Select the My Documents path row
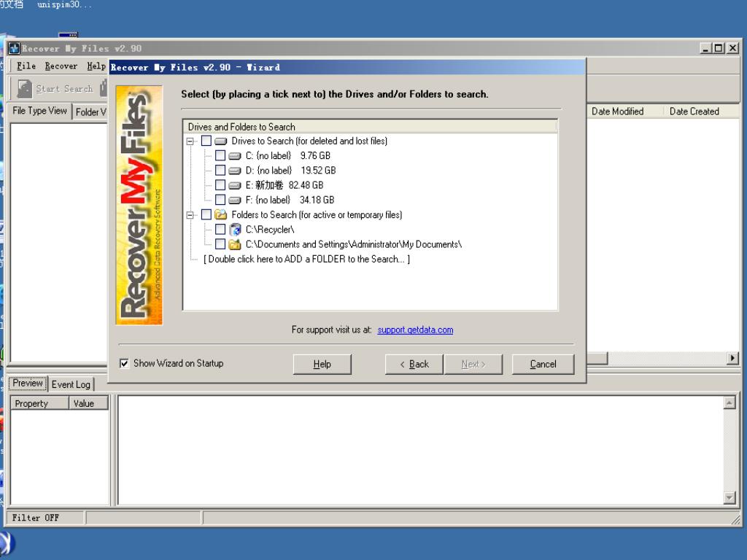Viewport: 747px width, 560px height. (354, 244)
